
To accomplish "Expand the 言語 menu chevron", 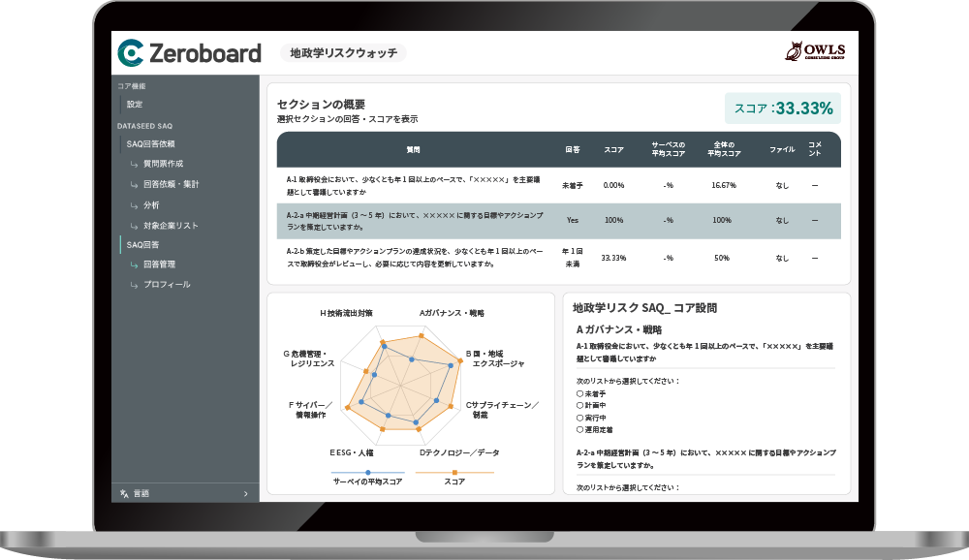I will [x=246, y=494].
